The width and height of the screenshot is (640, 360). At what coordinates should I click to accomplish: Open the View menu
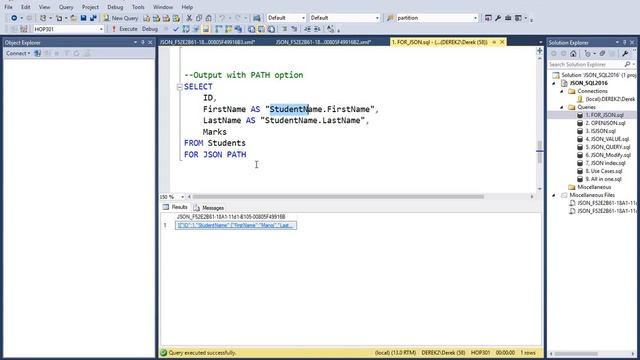click(44, 7)
